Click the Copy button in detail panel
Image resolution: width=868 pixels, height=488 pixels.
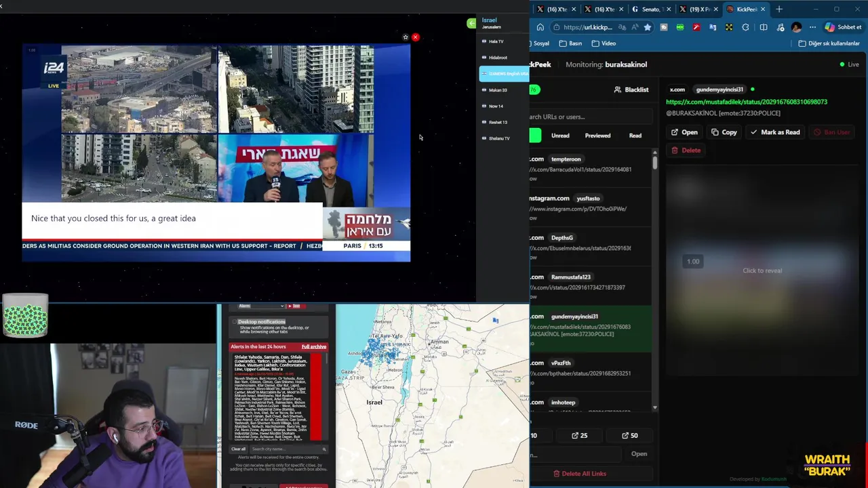pos(724,132)
